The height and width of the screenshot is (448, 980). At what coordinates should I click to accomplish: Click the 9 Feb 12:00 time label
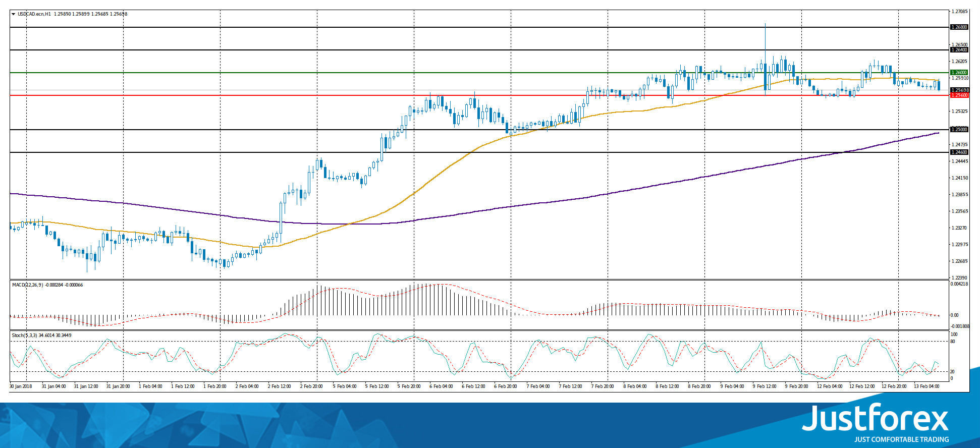tap(765, 386)
